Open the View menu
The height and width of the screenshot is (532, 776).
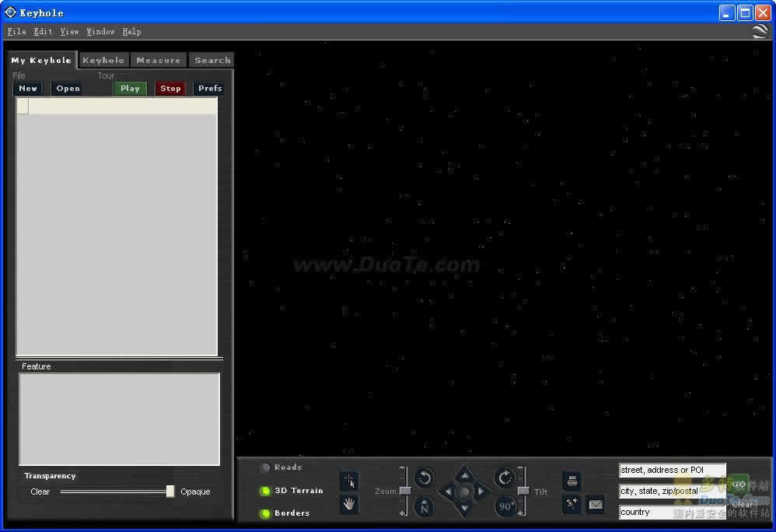pyautogui.click(x=69, y=32)
